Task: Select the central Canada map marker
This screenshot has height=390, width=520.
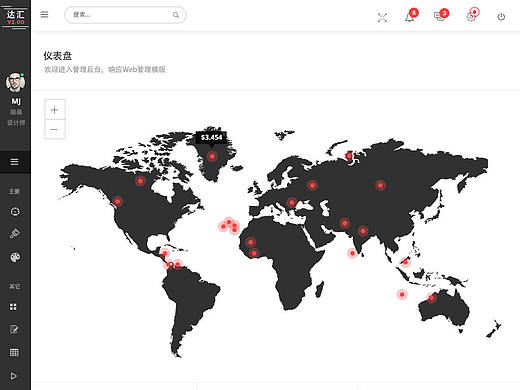Action: coord(141,181)
